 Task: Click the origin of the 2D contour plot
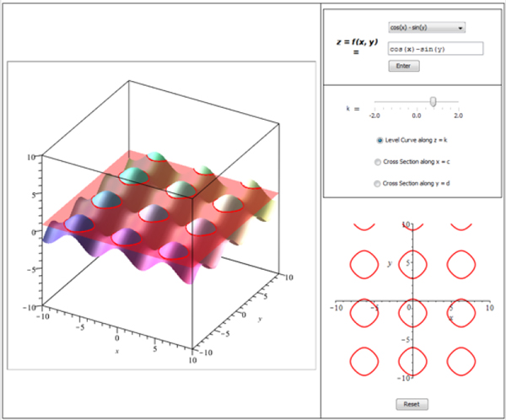tap(411, 302)
